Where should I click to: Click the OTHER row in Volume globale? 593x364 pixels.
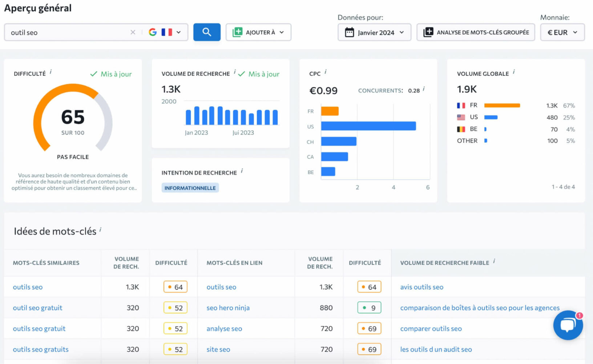(x=516, y=141)
